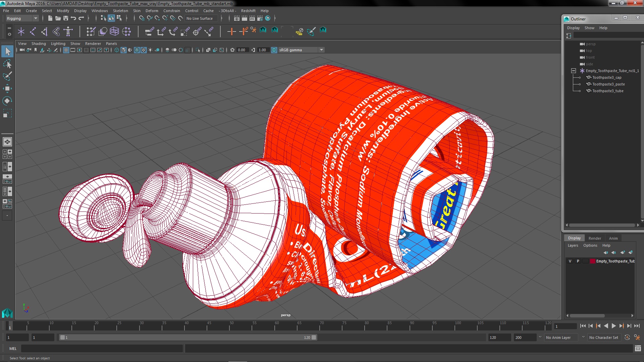The height and width of the screenshot is (362, 644).
Task: Open the sRGB gamma color space dropdown
Action: [301, 50]
